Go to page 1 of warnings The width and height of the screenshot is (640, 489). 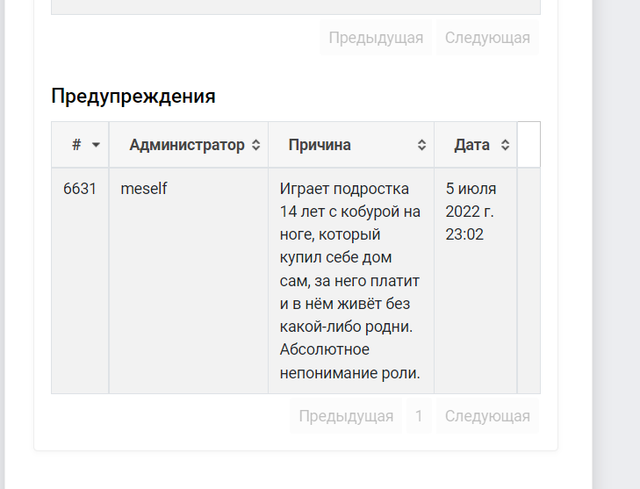[x=419, y=416]
